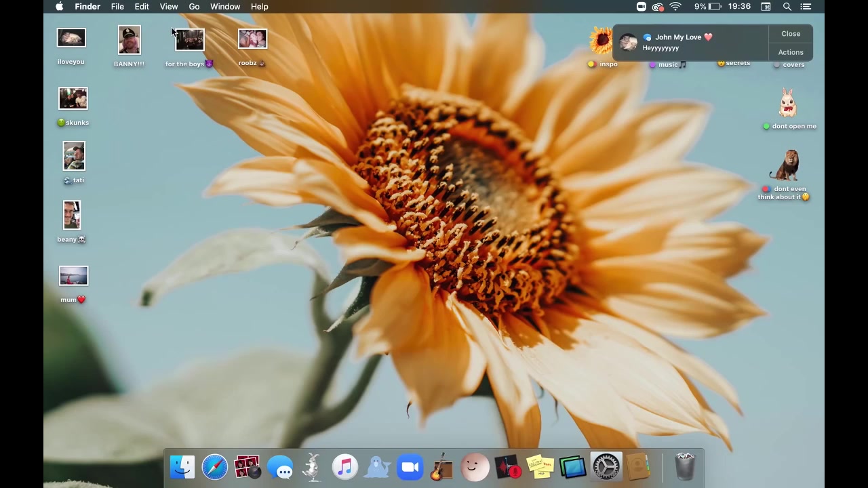Click the 19:36 clock in menu bar
The image size is (868, 488).
point(739,6)
